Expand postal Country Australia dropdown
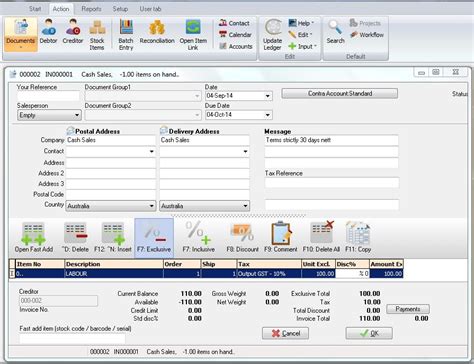The image size is (474, 364). [x=151, y=206]
